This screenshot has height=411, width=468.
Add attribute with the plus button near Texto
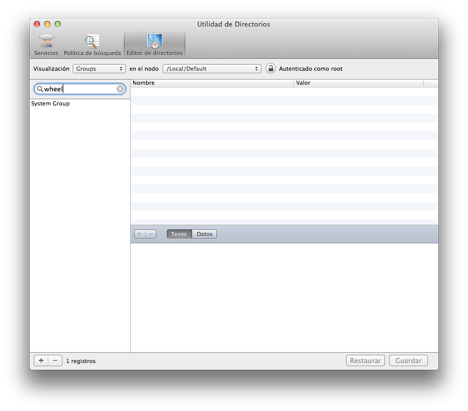(140, 234)
